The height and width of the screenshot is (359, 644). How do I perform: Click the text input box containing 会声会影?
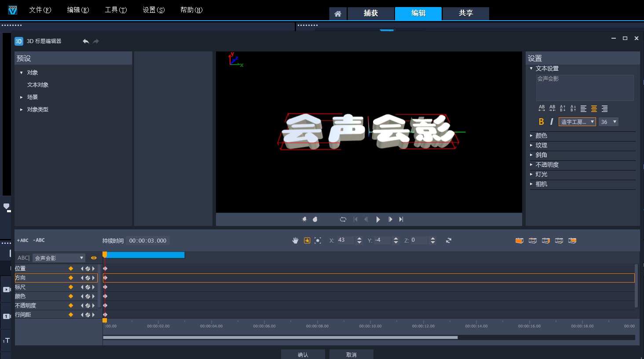click(x=585, y=88)
